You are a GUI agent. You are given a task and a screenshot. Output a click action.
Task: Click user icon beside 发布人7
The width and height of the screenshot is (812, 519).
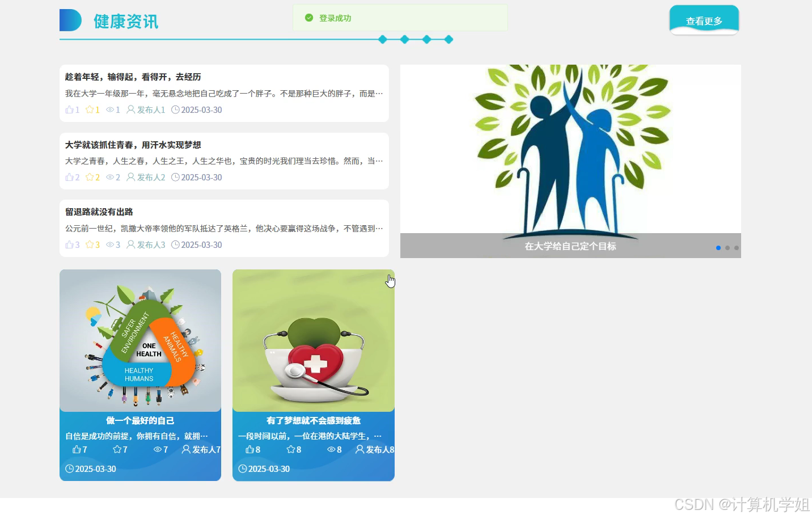(x=186, y=449)
